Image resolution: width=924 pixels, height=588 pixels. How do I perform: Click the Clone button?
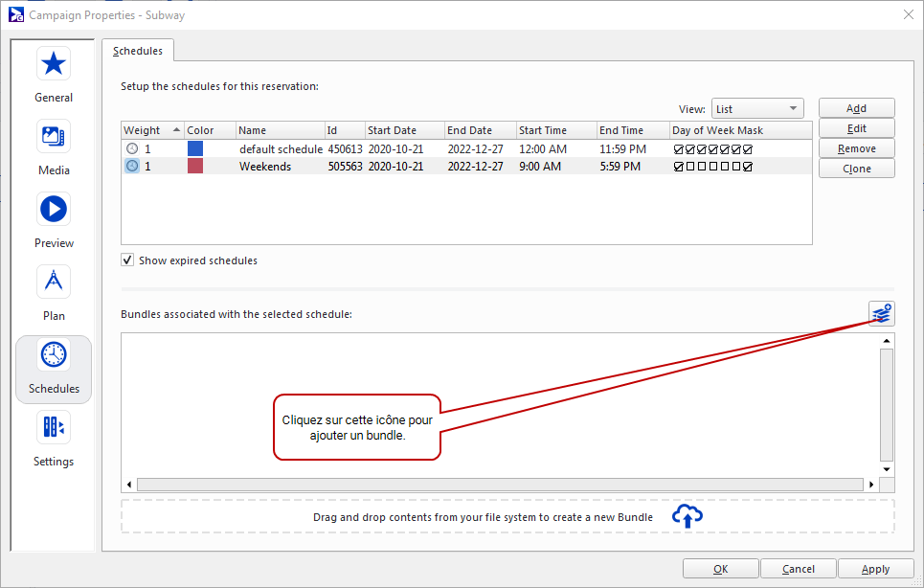pos(856,169)
